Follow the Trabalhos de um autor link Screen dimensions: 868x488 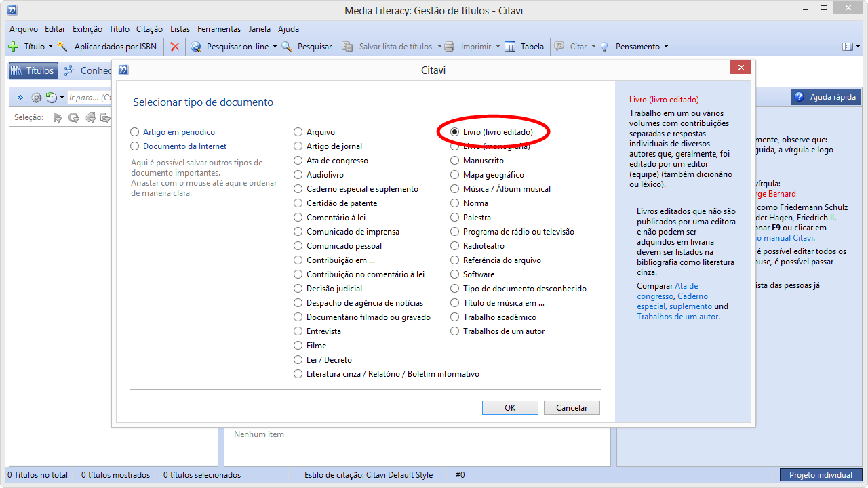[x=677, y=317]
